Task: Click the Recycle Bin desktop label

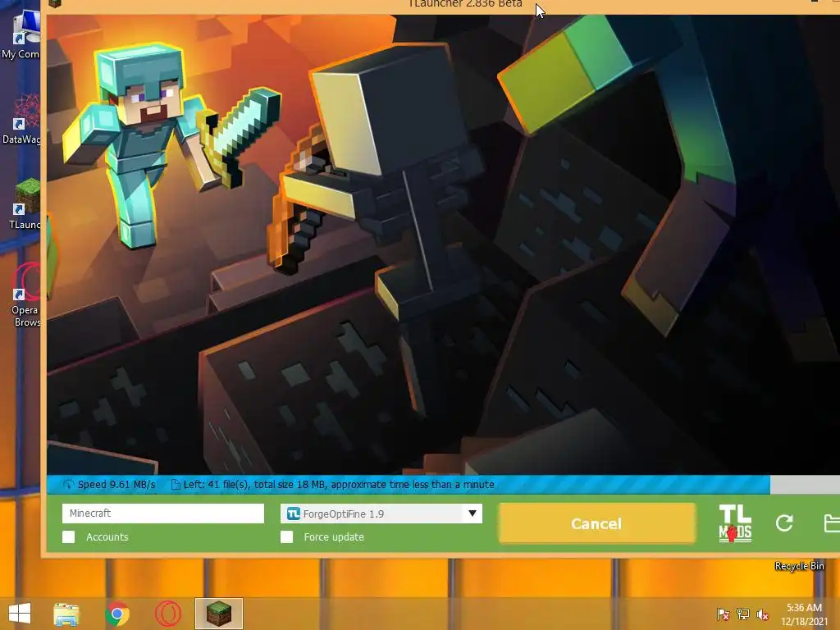Action: pos(799,566)
